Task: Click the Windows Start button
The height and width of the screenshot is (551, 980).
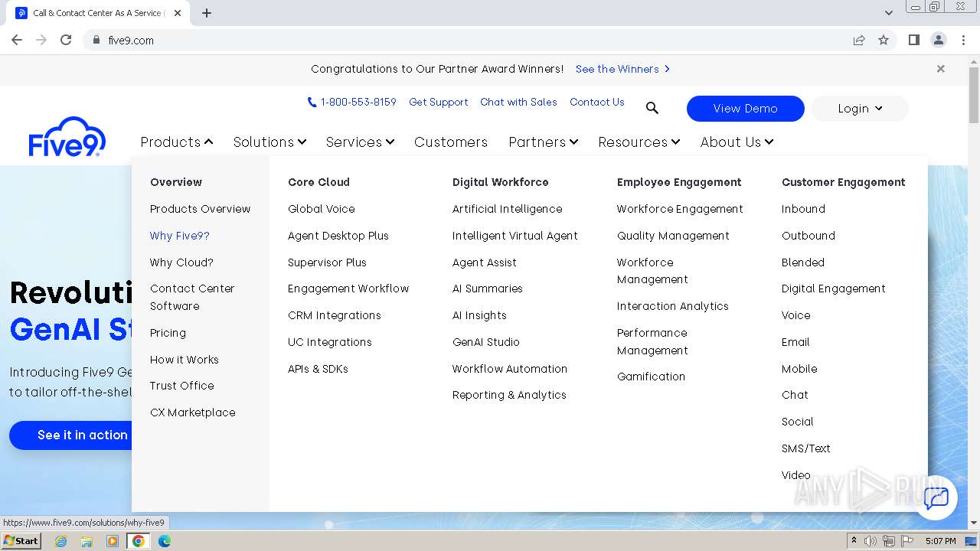Action: [x=21, y=541]
